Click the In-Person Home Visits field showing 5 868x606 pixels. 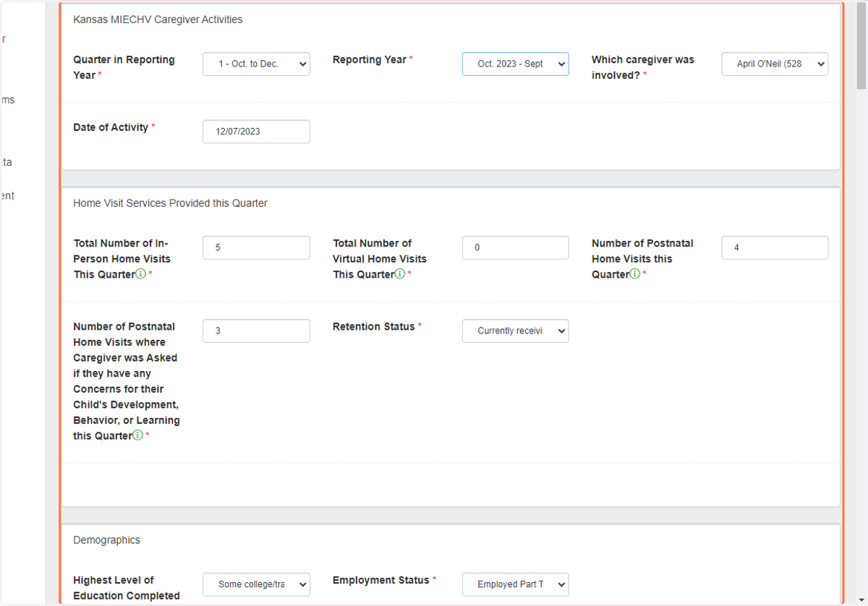pyautogui.click(x=256, y=247)
